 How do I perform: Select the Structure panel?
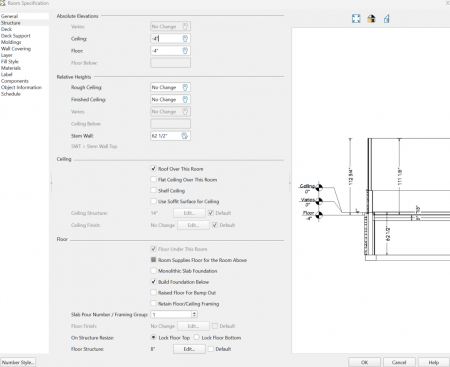click(11, 23)
